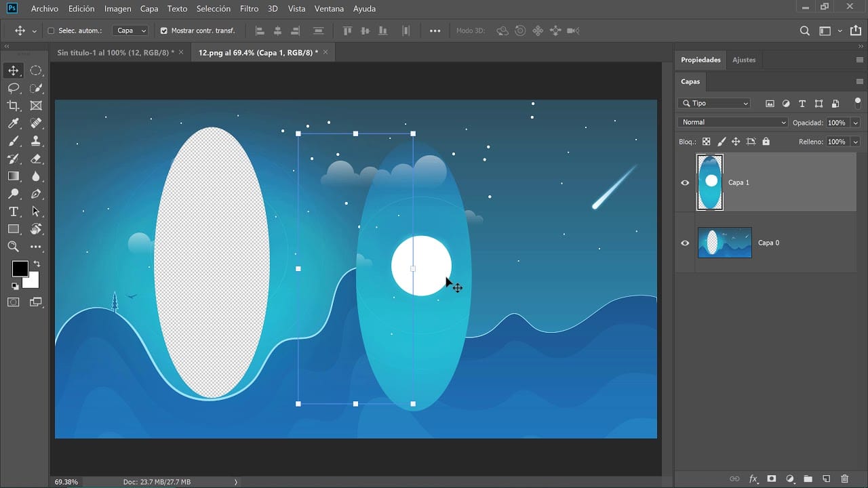The image size is (868, 488).
Task: Pick the Horizontal Type tool
Action: point(14,211)
